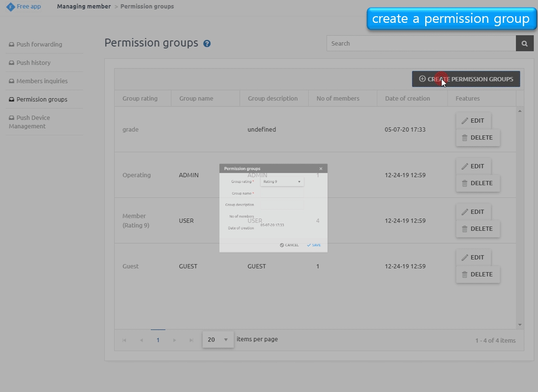
Task: Click undefined description cell
Action: [262, 129]
